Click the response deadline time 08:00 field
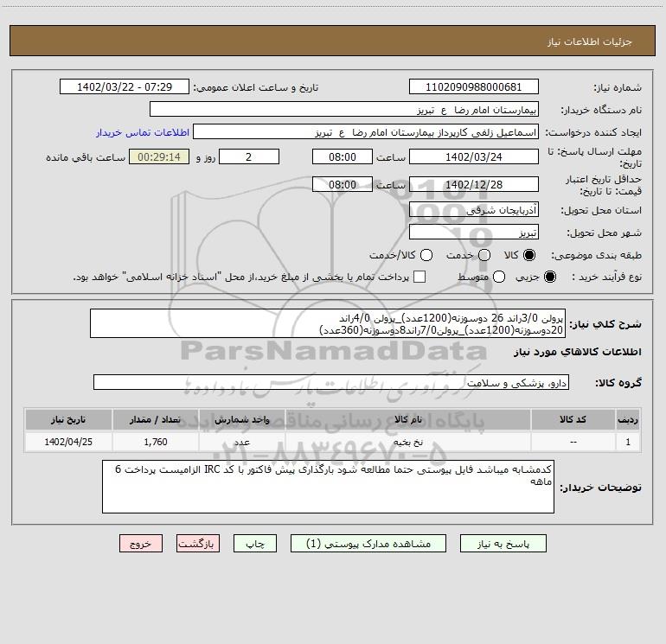The image size is (666, 644). tap(343, 156)
